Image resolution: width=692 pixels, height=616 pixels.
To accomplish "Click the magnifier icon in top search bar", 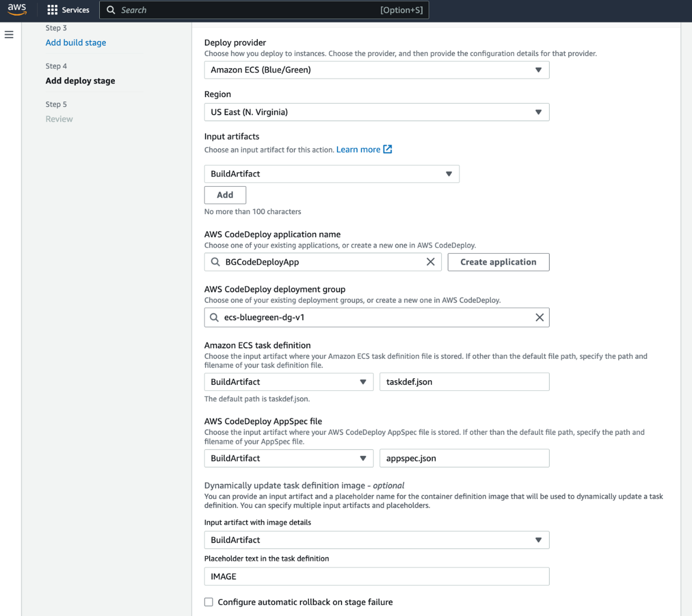I will [x=111, y=10].
